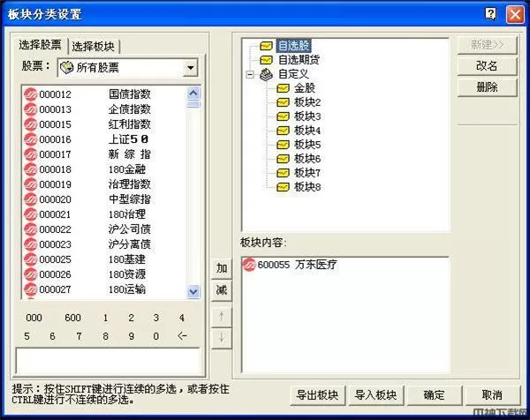Click the 000023 沪分离债 stock icon
Viewport: 530px width, 420px height.
click(x=30, y=244)
